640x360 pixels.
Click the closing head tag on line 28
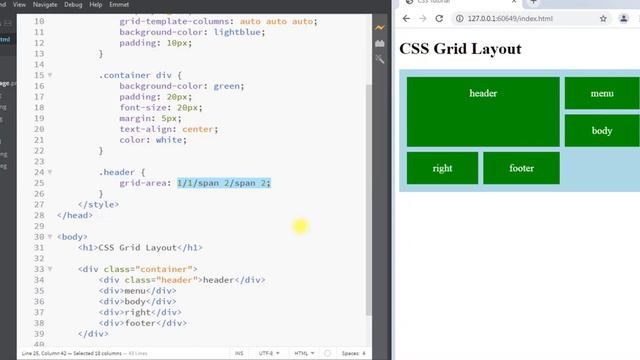[x=75, y=215]
